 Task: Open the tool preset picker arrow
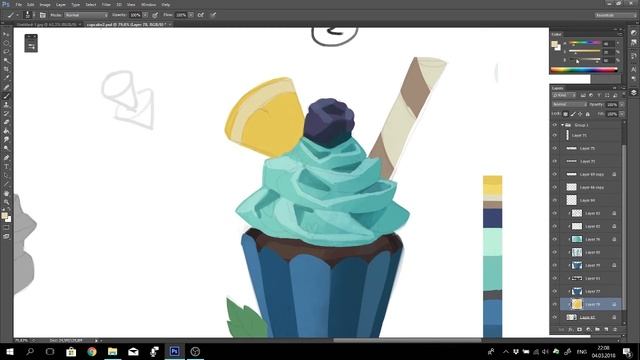click(18, 15)
